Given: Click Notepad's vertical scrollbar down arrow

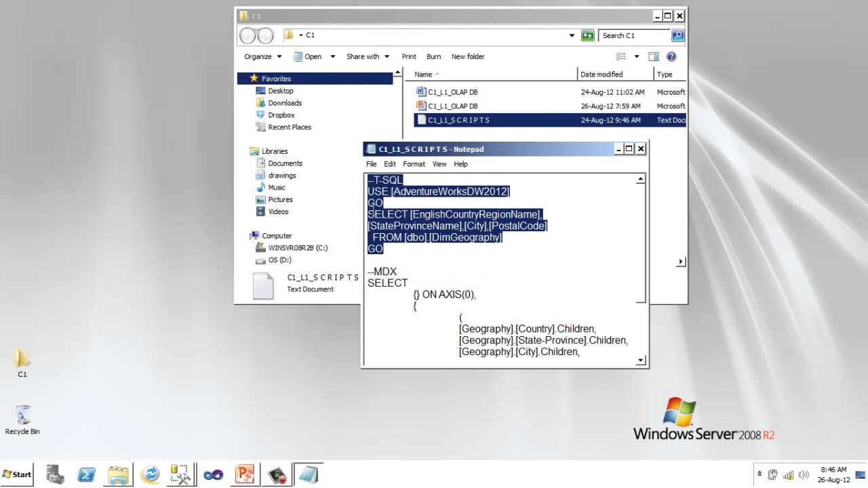Looking at the screenshot, I should click(641, 361).
